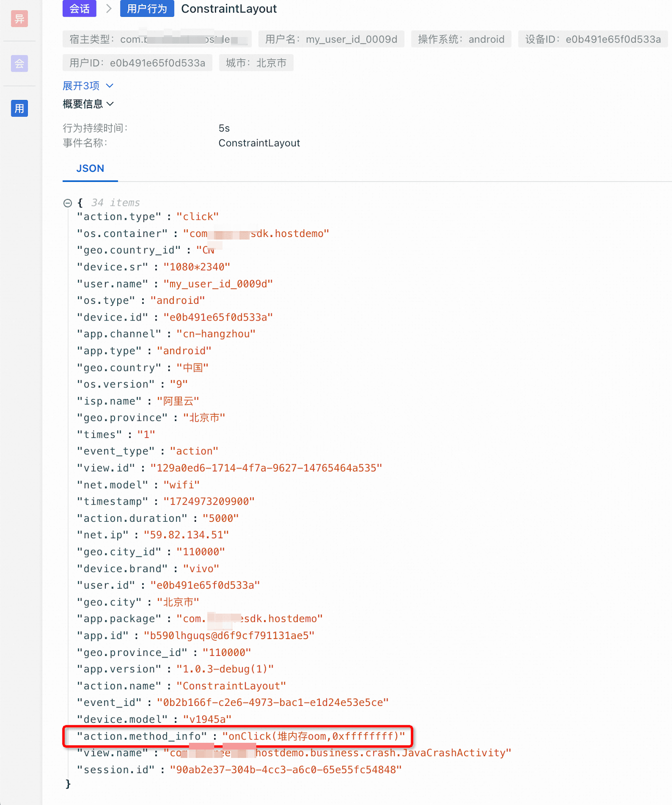This screenshot has width=672, height=805.
Task: Collapse the 概要信息 section
Action: pos(88,104)
